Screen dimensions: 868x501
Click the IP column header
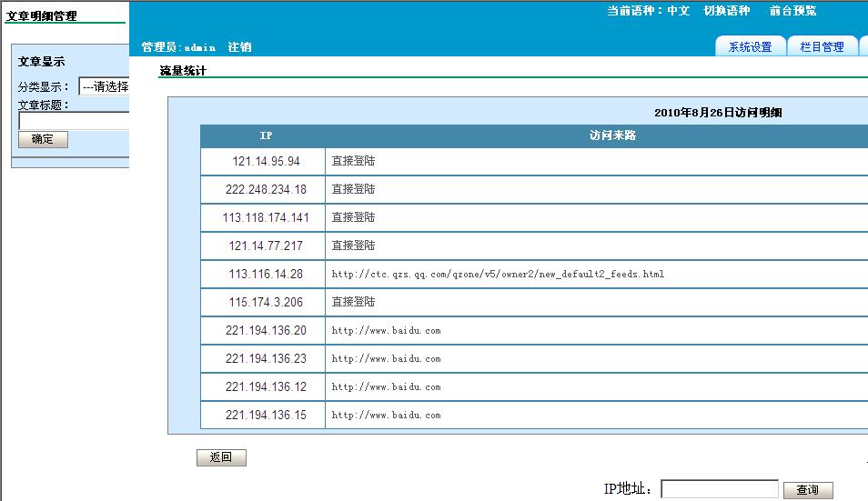(266, 136)
